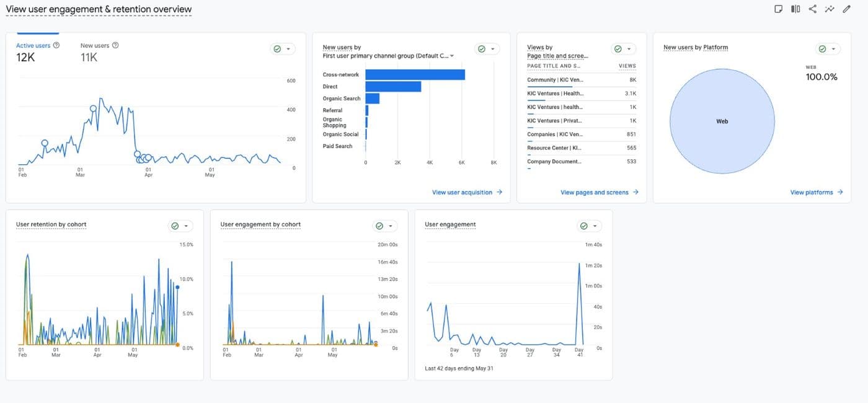This screenshot has height=403, width=868.
Task: Select the 'Companies | KIC Ven...' page row
Action: click(x=582, y=136)
